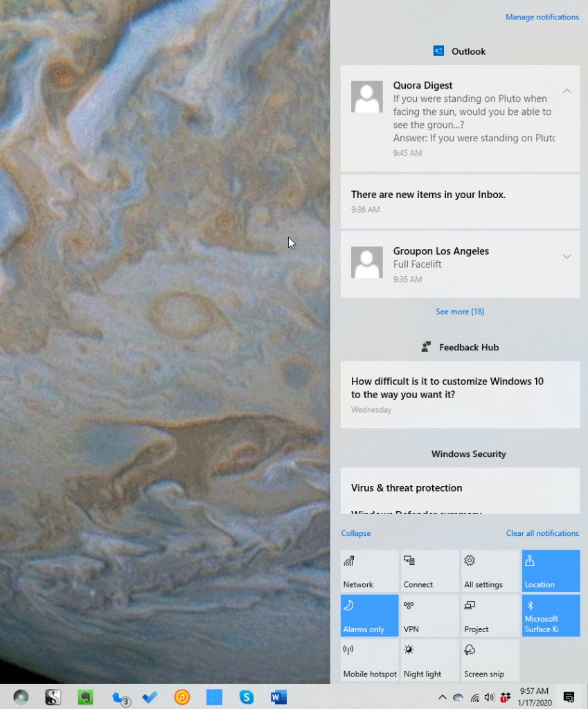Viewport: 588px width, 709px height.
Task: Open Virus & threat protection notification
Action: [460, 491]
